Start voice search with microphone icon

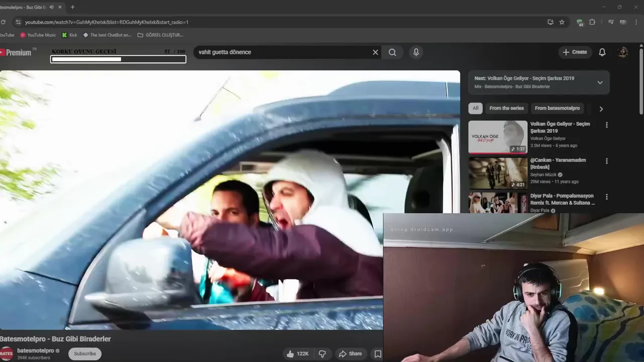416,52
